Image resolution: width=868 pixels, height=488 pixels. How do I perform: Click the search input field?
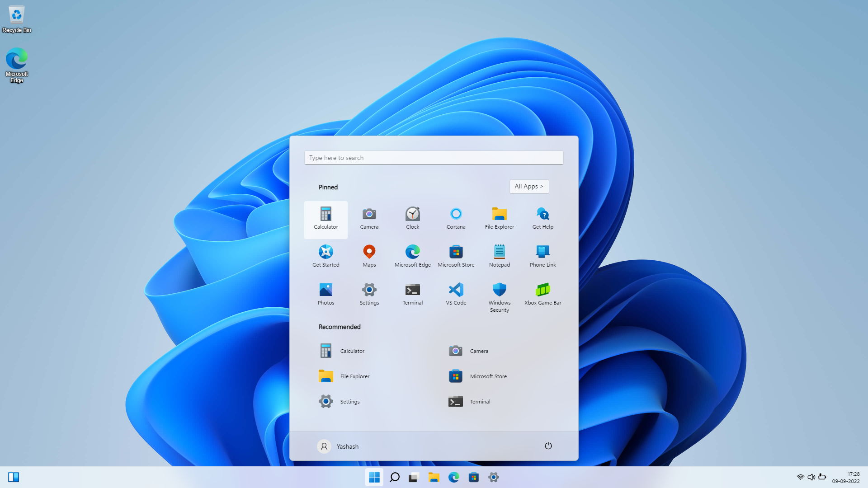434,157
